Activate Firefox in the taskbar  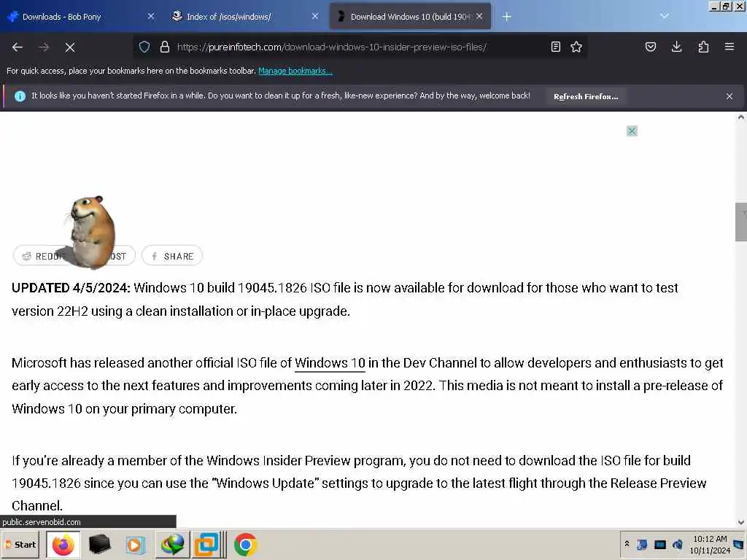point(63,544)
